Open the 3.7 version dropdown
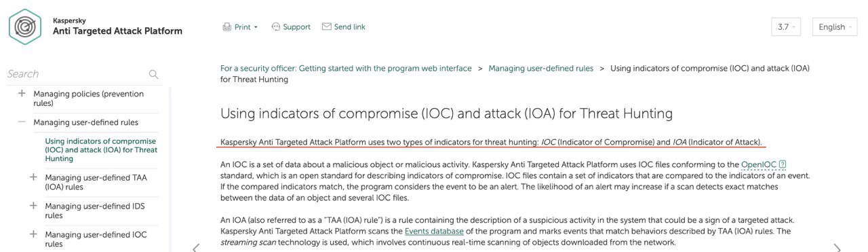The image size is (868, 252). [786, 27]
